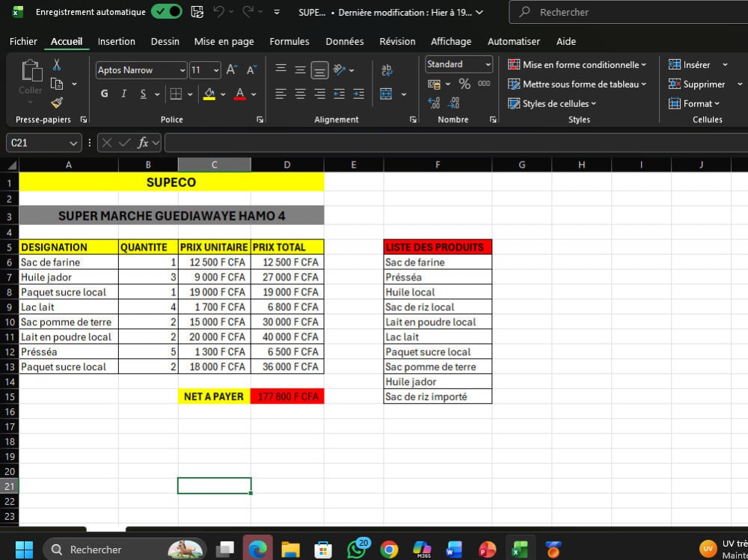Open fill color dropdown arrow
This screenshot has height=560, width=748.
[x=223, y=94]
